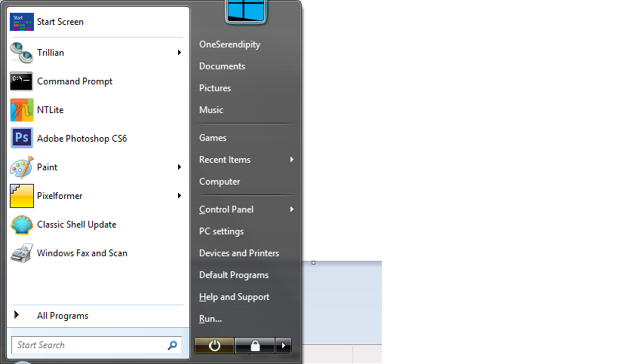Click Windows Fax and Scan label
The height and width of the screenshot is (364, 618).
82,253
